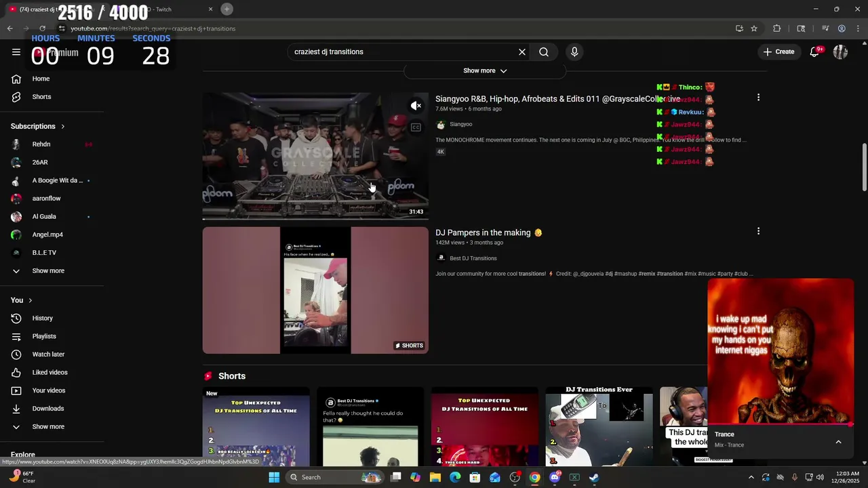The height and width of the screenshot is (488, 868).
Task: Open Discord from the taskbar
Action: click(555, 477)
